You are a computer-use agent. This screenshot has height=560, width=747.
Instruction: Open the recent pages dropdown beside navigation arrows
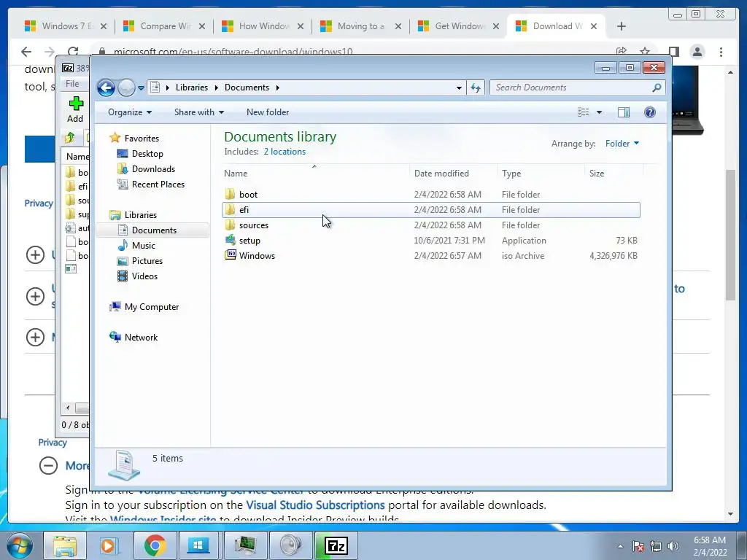tap(141, 88)
